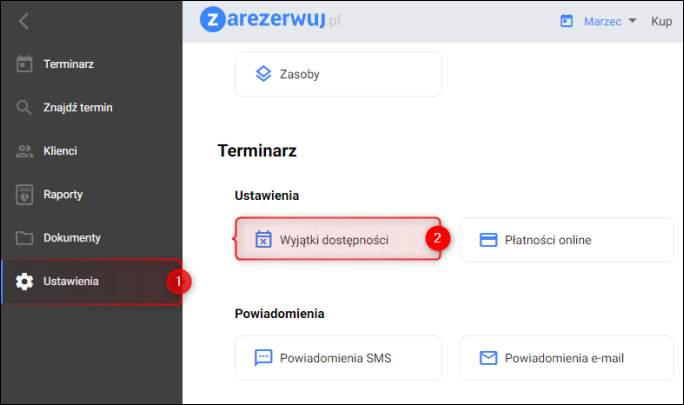Click the Dokumenty folder icon

[x=25, y=238]
